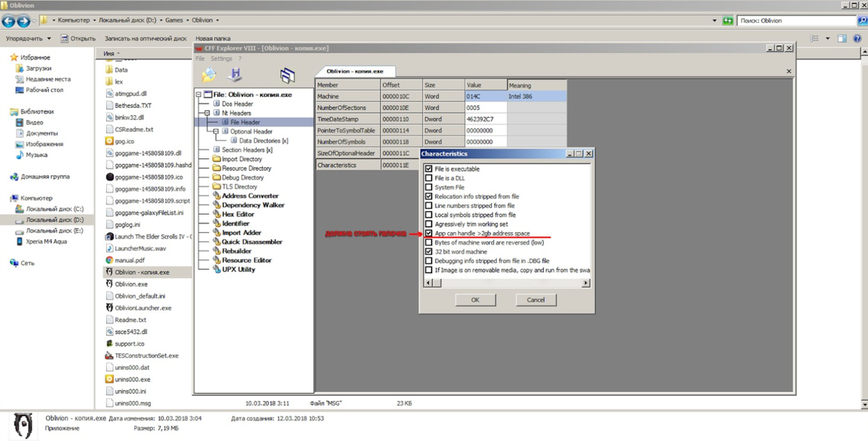
Task: Open the 'Упорядочить' dropdown menu
Action: click(x=28, y=38)
